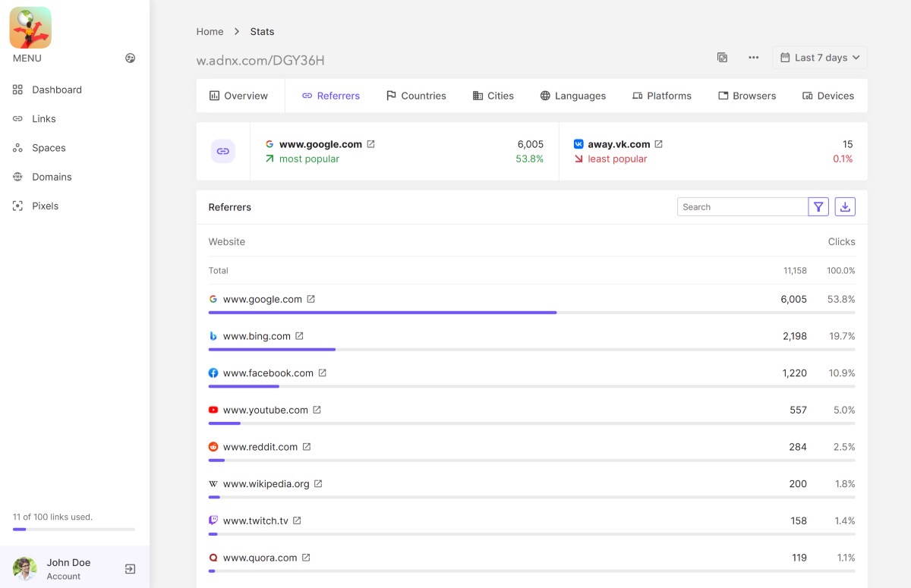Open the Last 7 days date range dropdown

click(820, 58)
